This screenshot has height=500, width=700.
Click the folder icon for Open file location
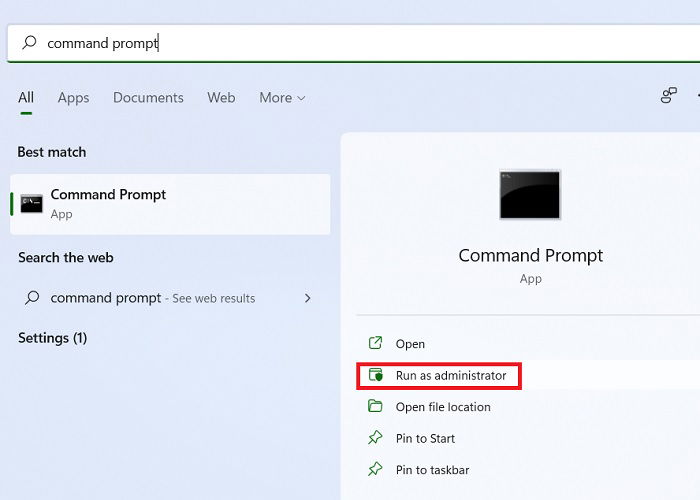(375, 406)
